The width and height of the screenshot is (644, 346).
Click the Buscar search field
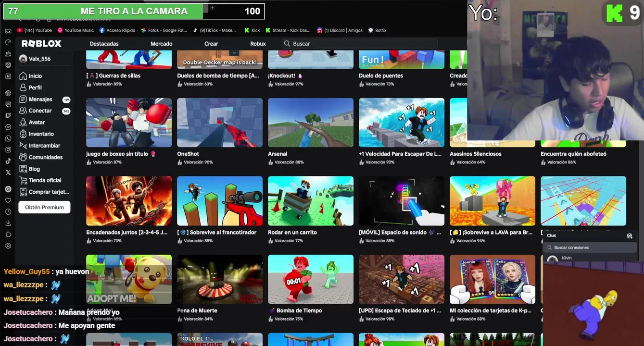(360, 44)
